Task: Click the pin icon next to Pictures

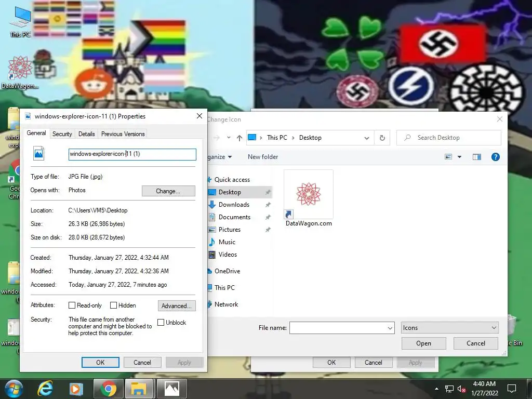Action: pos(268,230)
